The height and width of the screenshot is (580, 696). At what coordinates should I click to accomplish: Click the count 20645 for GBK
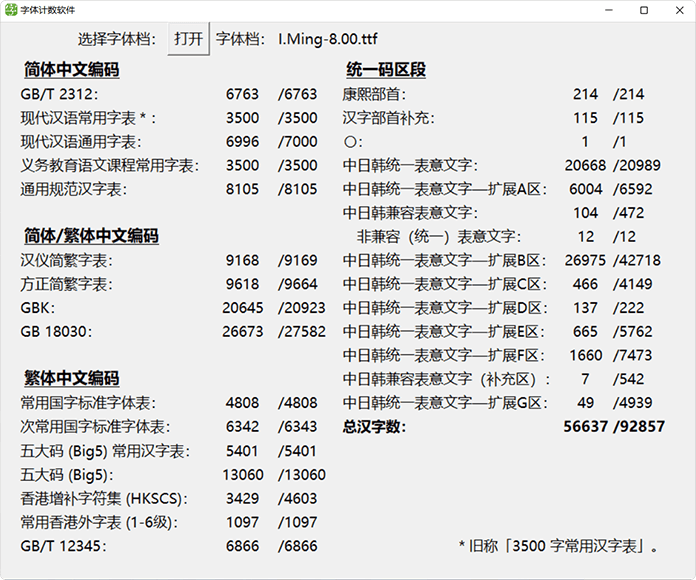[243, 308]
